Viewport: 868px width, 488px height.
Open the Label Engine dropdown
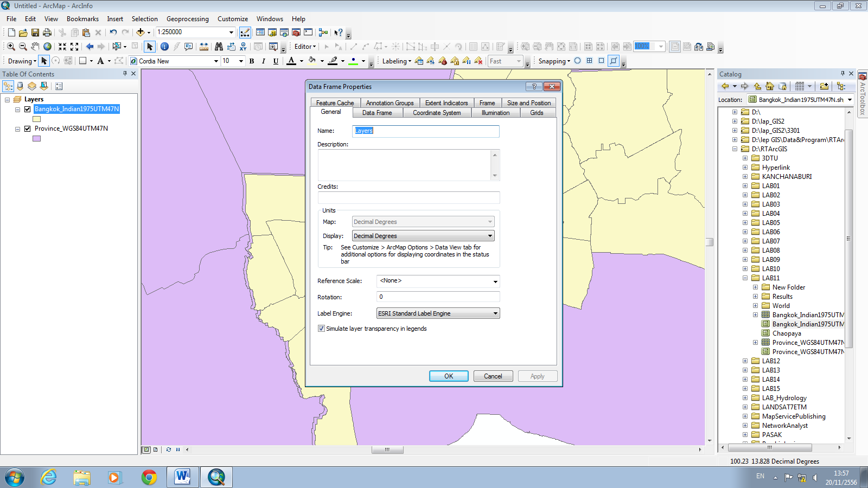[x=494, y=313]
